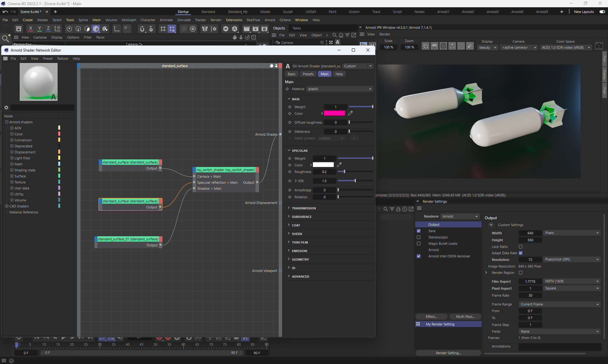Enable the Stereoscopic checkbox

pyautogui.click(x=419, y=237)
